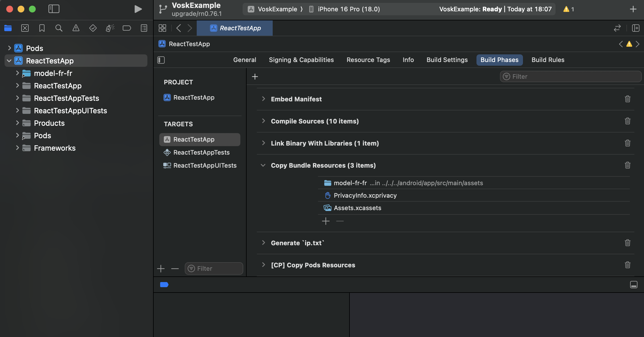
Task: Open the Bookmark navigator icon
Action: click(x=42, y=28)
